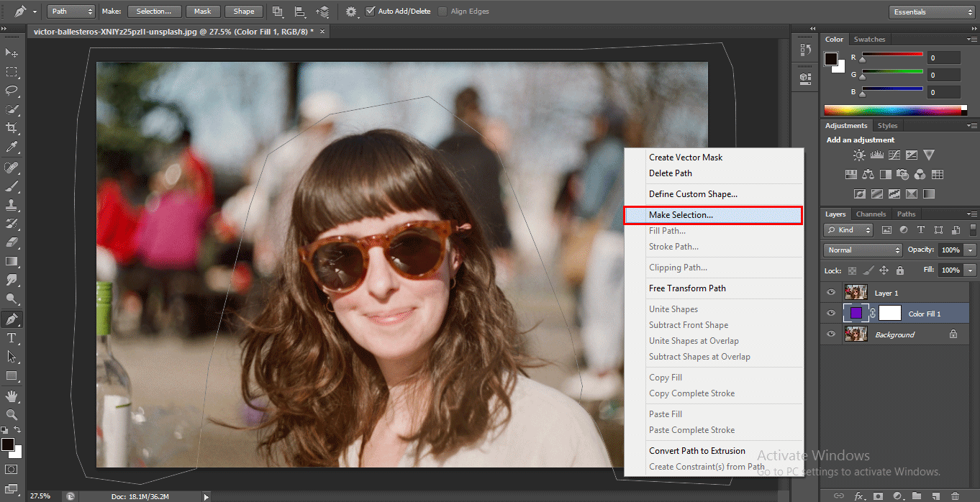Select the Lasso tool
Viewport: 980px width, 502px height.
tap(12, 91)
